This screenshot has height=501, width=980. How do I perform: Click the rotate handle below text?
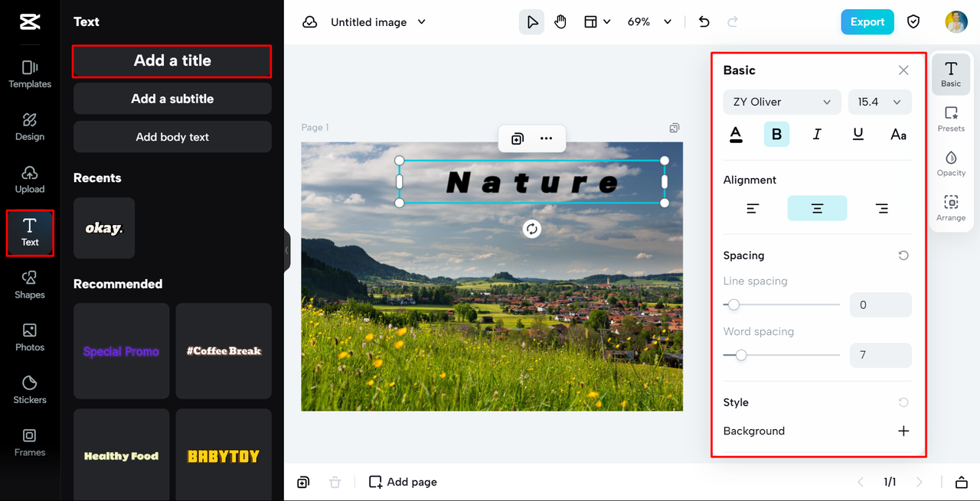(x=532, y=229)
